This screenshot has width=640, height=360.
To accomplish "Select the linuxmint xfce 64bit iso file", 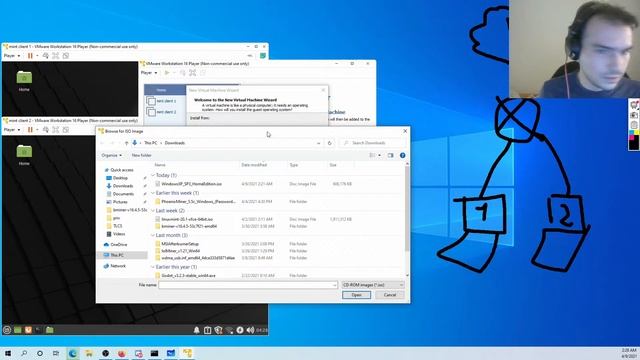I will coord(187,219).
